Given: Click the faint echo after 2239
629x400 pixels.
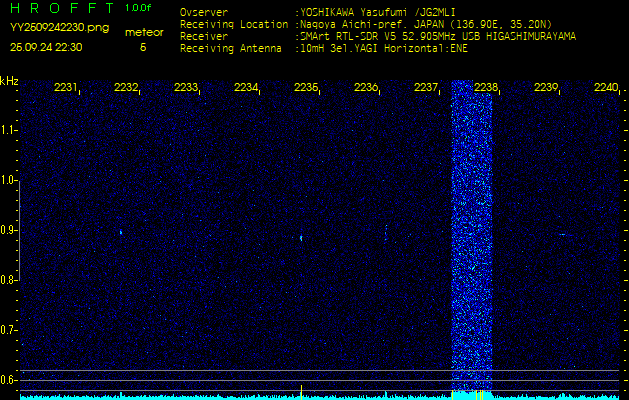Looking at the screenshot, I should tap(562, 235).
